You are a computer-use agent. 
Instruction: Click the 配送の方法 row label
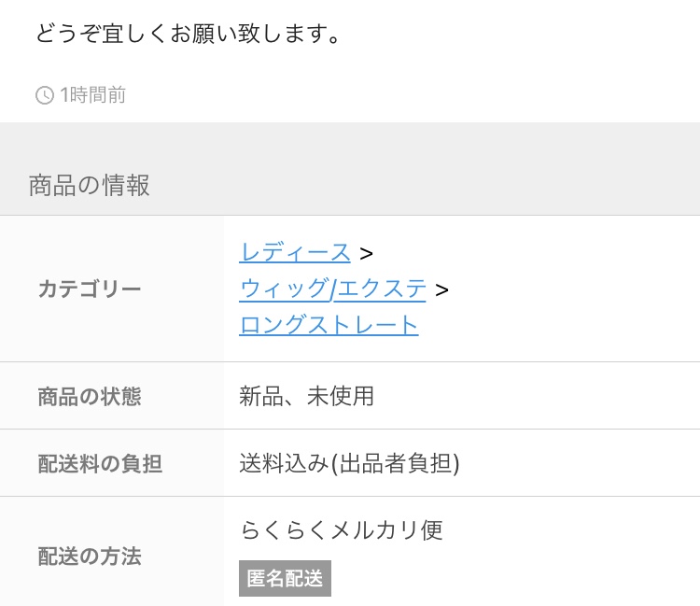tap(90, 557)
